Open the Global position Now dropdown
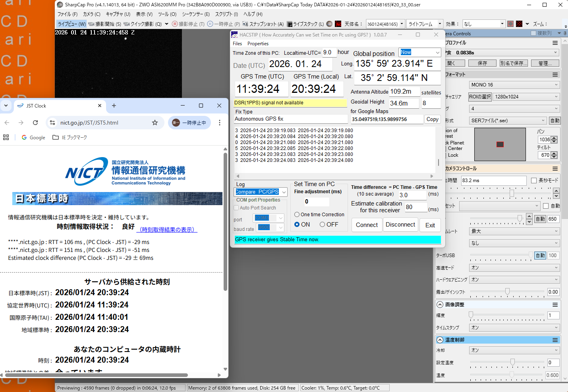 coord(437,52)
